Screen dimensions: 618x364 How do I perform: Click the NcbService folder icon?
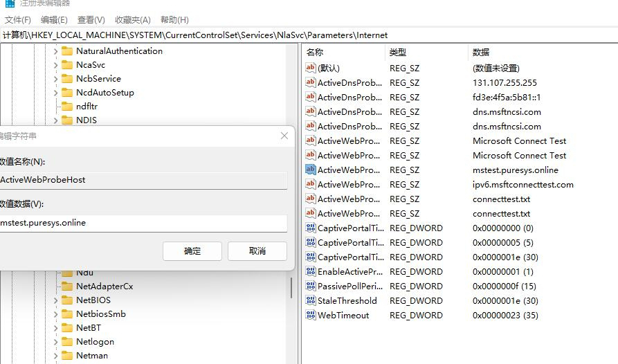pos(67,79)
